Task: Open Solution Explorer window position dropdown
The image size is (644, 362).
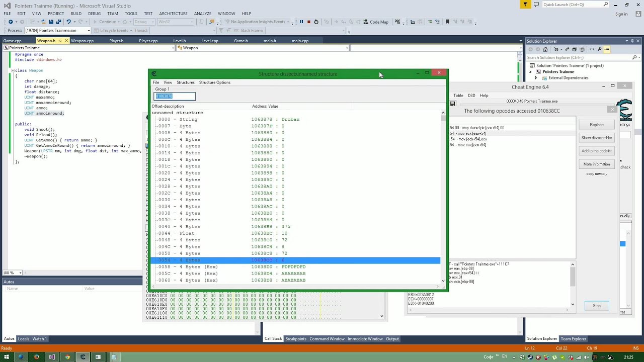Action: [627, 41]
